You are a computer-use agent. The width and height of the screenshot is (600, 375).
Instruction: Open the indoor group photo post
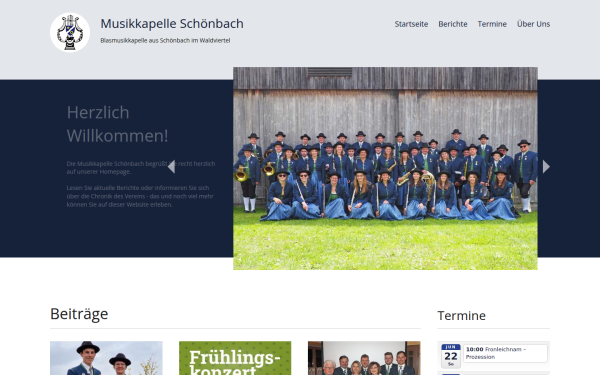pos(364,358)
